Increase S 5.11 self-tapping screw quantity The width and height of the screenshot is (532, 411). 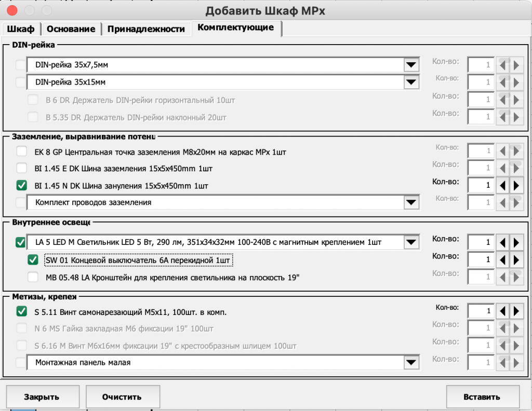(516, 311)
